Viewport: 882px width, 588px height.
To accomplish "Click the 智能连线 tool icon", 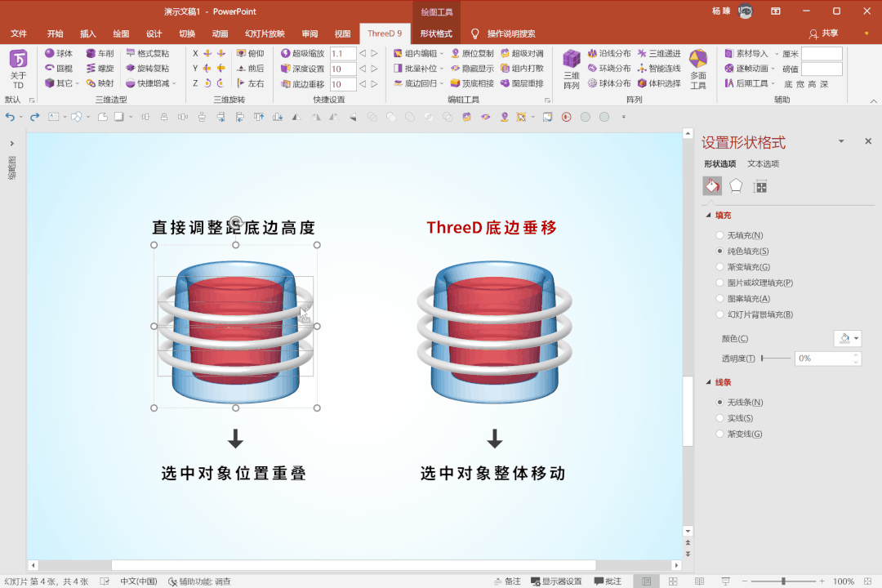I will pos(644,68).
